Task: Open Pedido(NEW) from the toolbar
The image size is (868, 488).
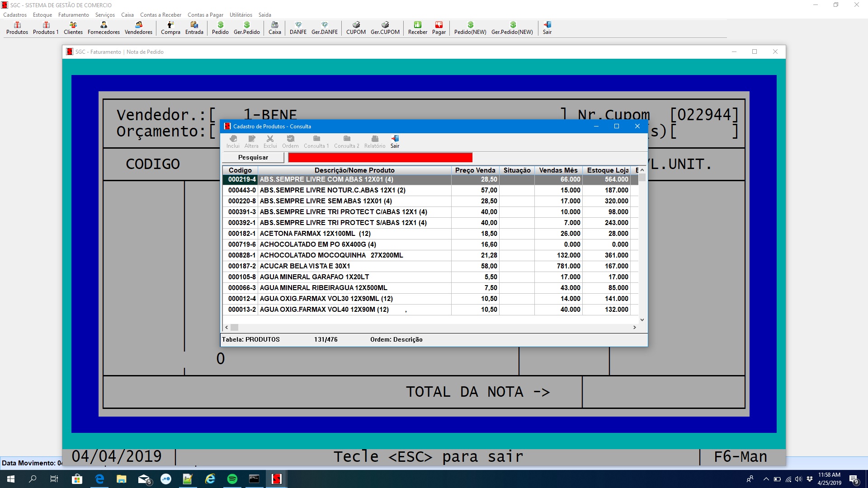Action: [470, 28]
